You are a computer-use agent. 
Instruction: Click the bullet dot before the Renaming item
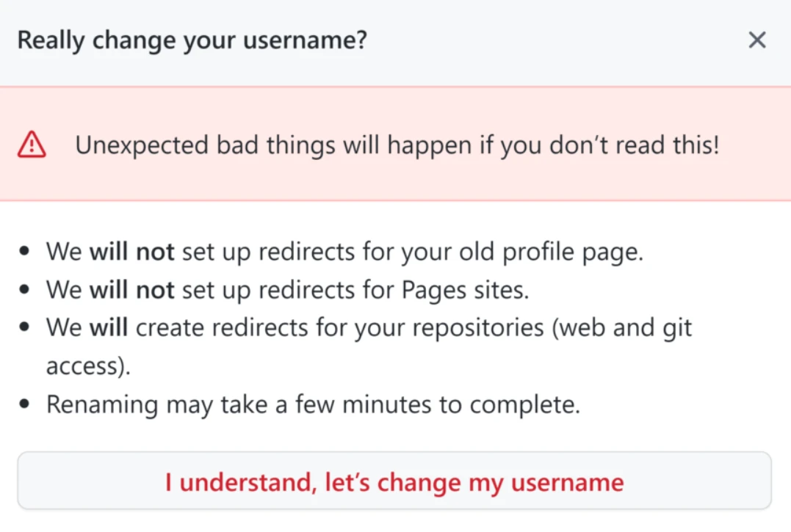pyautogui.click(x=26, y=404)
